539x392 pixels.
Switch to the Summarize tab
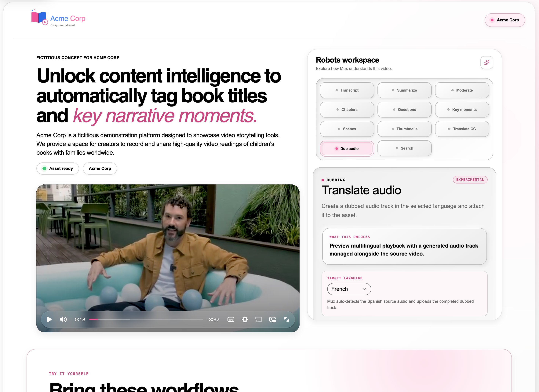click(404, 90)
